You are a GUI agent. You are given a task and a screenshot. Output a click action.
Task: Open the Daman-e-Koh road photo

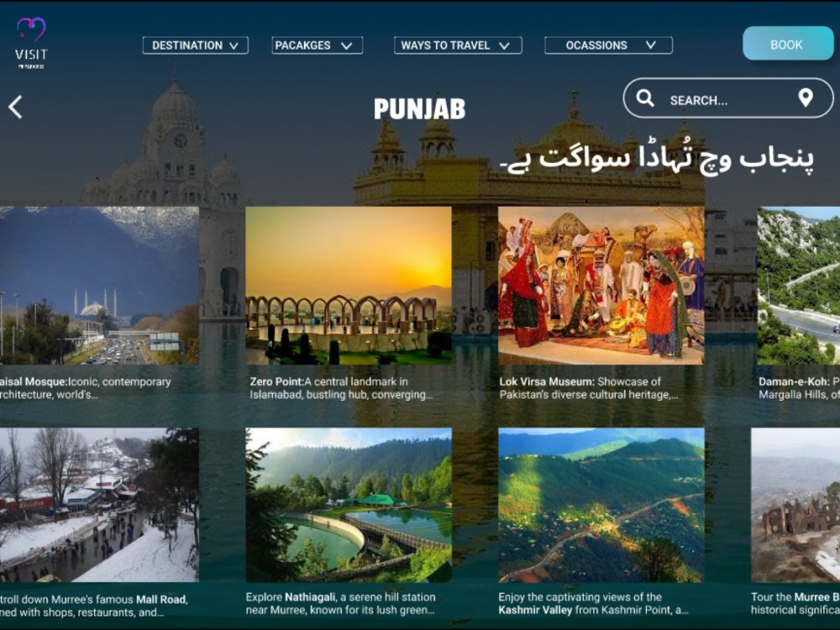point(799,286)
